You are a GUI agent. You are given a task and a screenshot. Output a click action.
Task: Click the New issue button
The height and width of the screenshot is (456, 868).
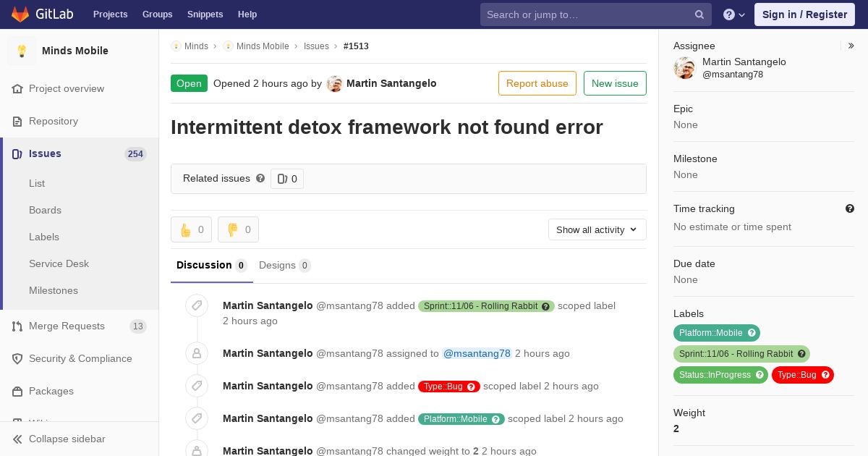pyautogui.click(x=615, y=83)
